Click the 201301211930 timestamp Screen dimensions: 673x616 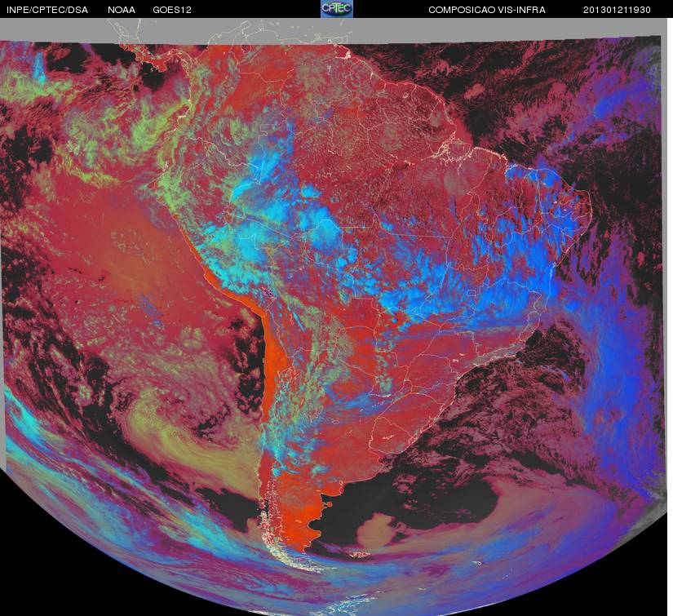coord(617,10)
